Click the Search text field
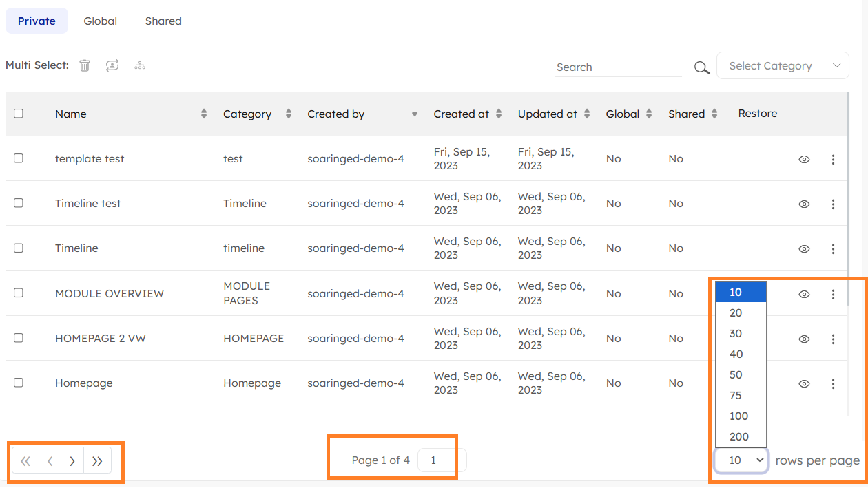The height and width of the screenshot is (488, 868). pos(617,67)
